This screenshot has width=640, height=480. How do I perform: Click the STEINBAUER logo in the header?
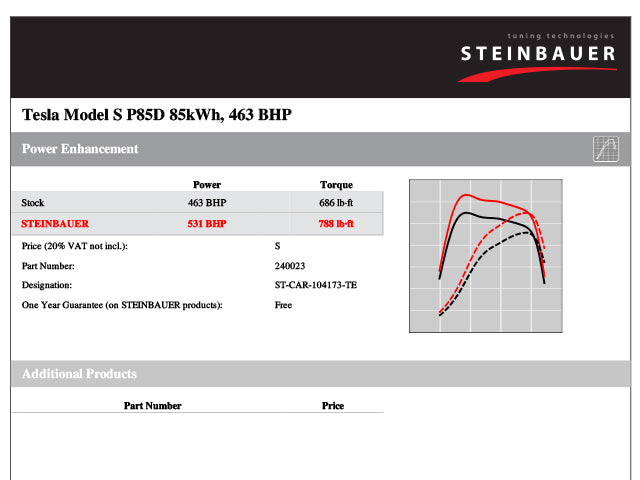(x=538, y=58)
